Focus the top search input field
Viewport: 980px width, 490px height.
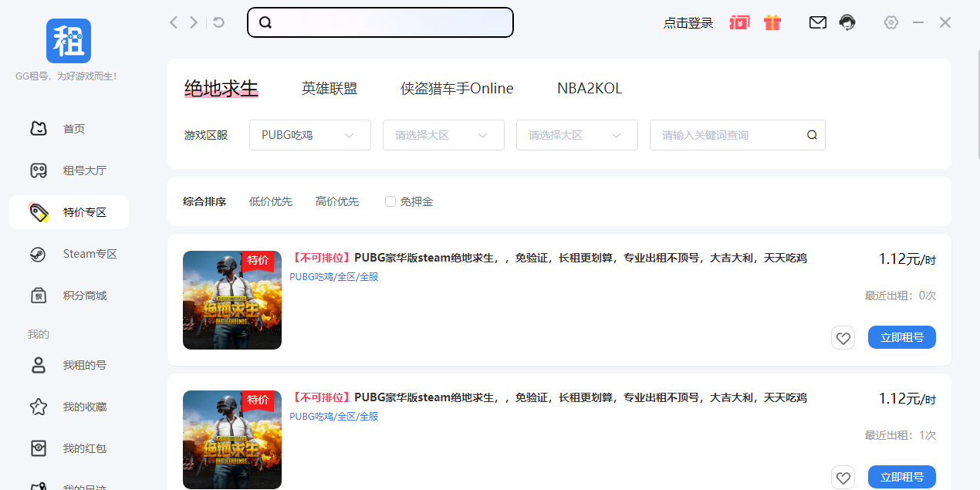click(x=380, y=22)
